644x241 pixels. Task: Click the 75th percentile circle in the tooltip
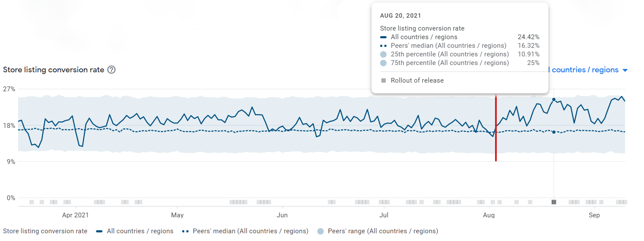click(383, 63)
